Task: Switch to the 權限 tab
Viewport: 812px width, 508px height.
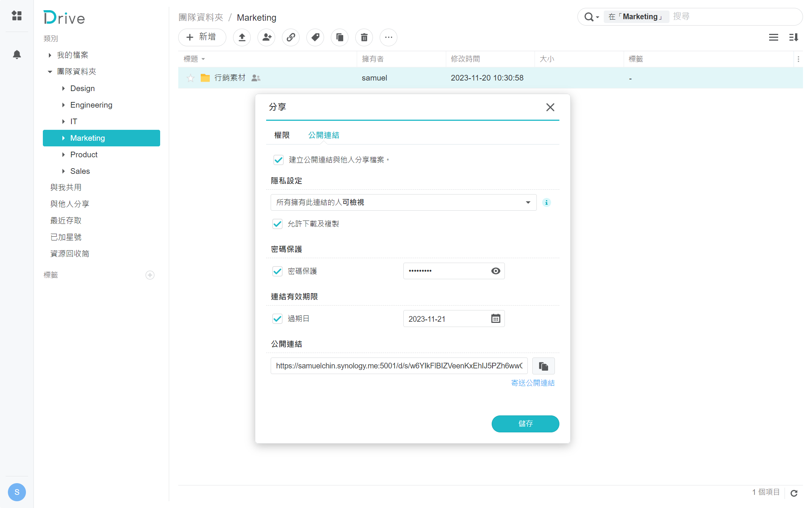Action: coord(282,135)
